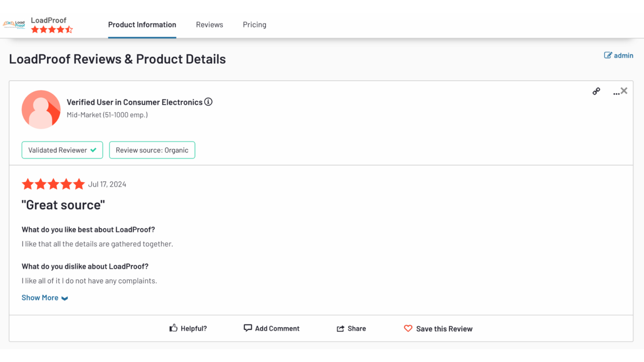Close the review card with X
The height and width of the screenshot is (362, 644).
624,90
